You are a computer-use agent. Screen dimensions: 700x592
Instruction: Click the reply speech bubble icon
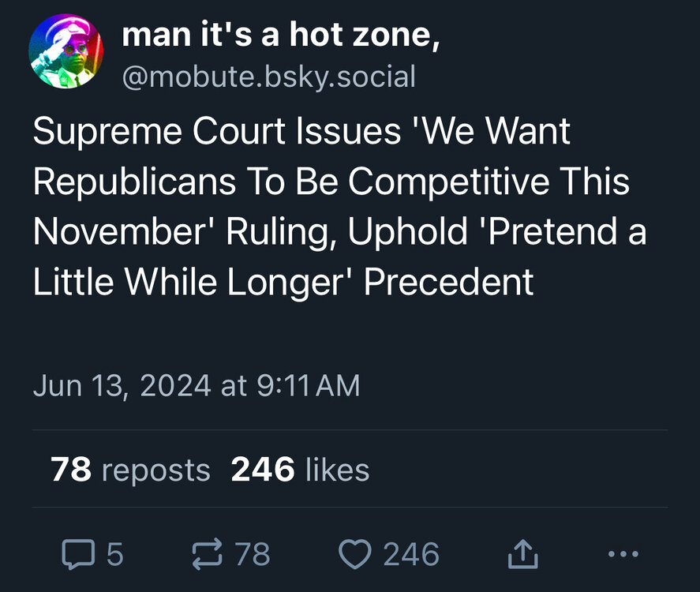[x=78, y=553]
